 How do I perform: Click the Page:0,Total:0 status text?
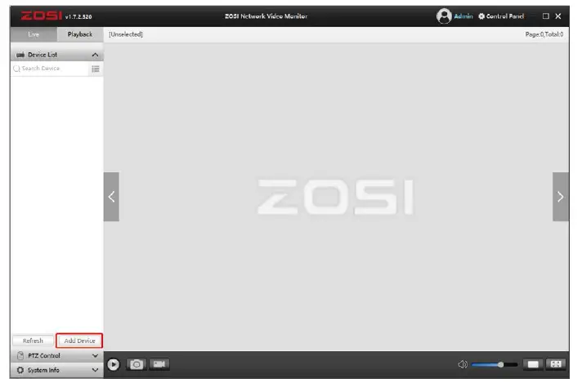[x=544, y=34]
